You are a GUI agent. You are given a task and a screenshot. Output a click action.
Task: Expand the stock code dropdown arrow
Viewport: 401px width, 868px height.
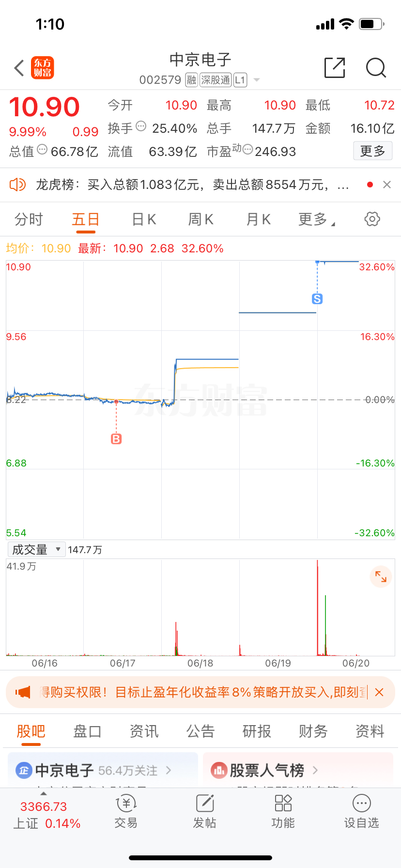257,80
